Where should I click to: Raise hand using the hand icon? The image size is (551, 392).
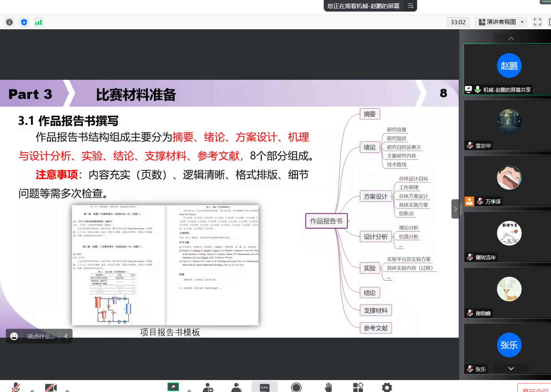tap(328, 387)
